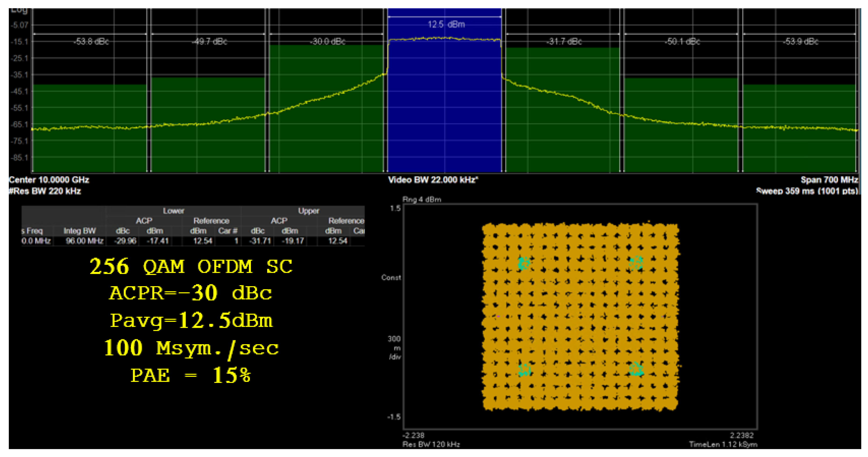The height and width of the screenshot is (457, 868).
Task: Select the Res BW 220 kHz setting
Action: [45, 191]
